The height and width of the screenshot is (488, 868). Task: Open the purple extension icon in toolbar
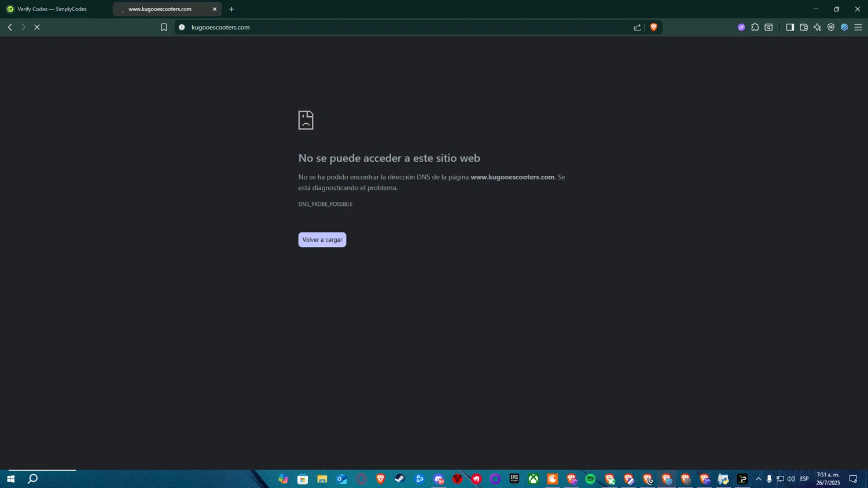click(741, 27)
